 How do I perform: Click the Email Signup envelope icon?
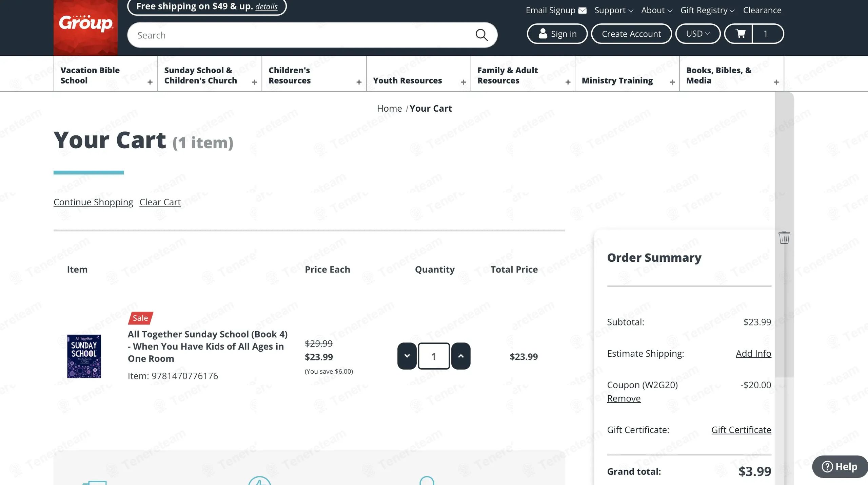pos(582,11)
